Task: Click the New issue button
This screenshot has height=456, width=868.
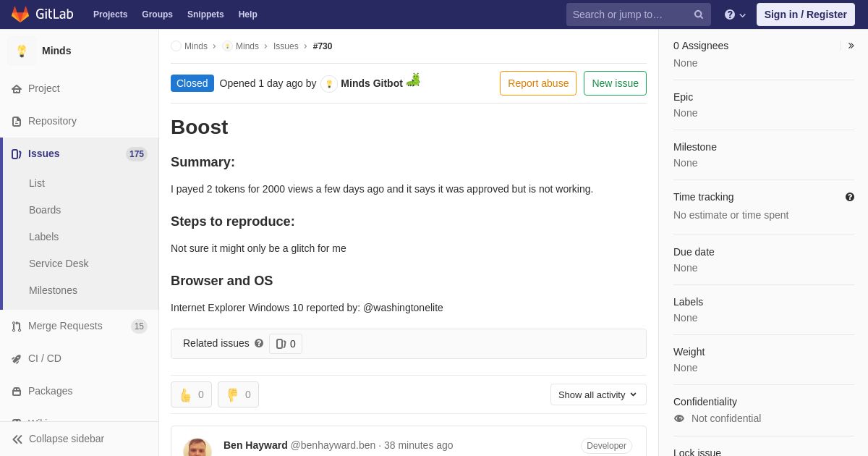Action: coord(615,83)
